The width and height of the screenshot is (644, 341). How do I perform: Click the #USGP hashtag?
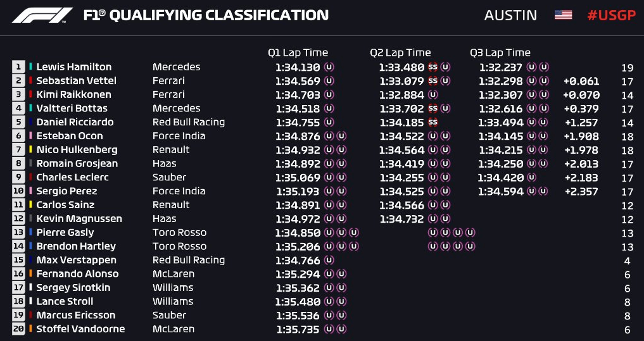pos(611,15)
